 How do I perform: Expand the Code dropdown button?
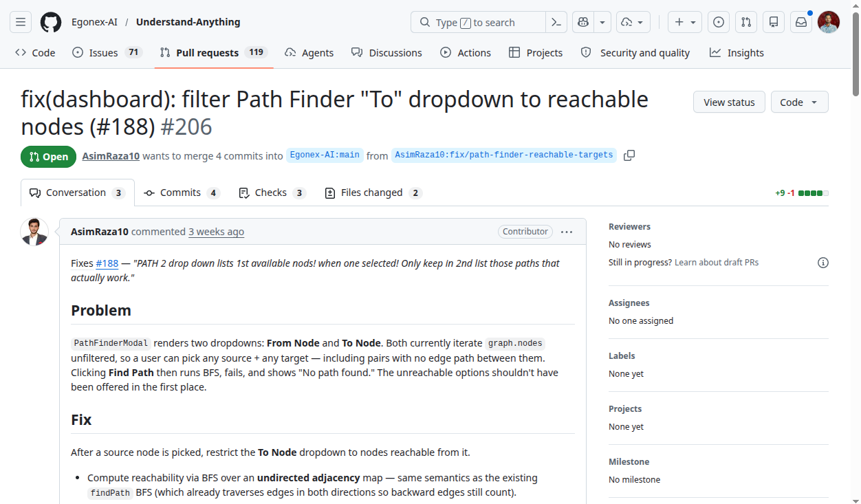(799, 102)
